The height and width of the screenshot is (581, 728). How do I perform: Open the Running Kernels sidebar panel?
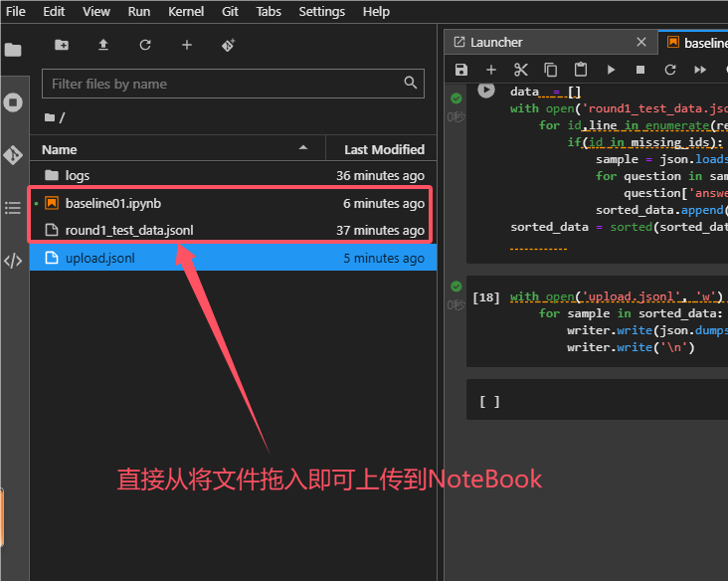tap(13, 102)
